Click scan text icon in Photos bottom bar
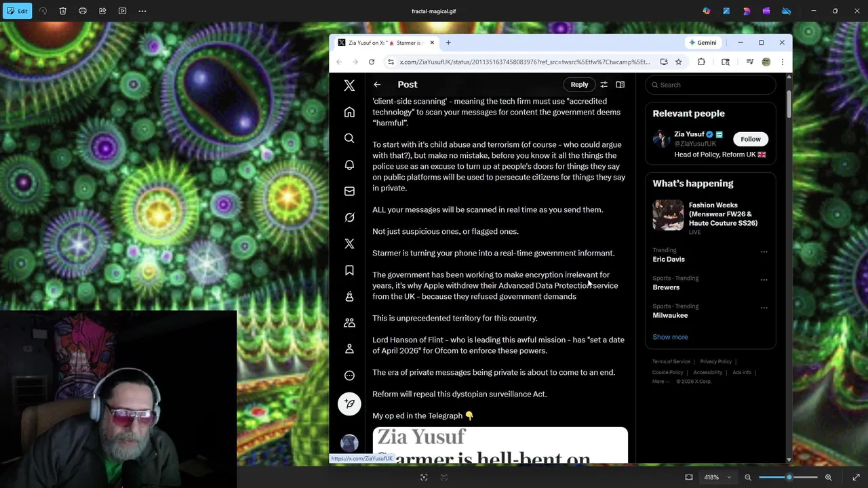868x488 pixels. pos(444,477)
